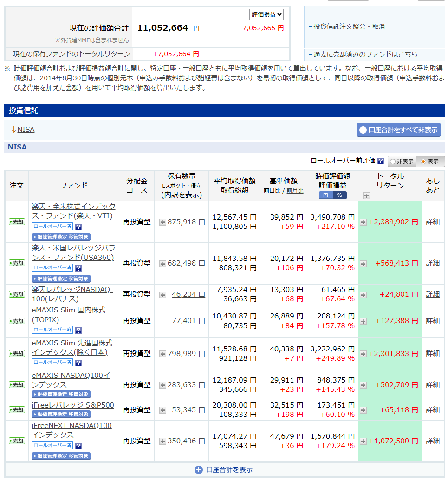Screen dimensions: 448x480
Task: Expand total return detail for +24,801 円
Action: coord(363,295)
